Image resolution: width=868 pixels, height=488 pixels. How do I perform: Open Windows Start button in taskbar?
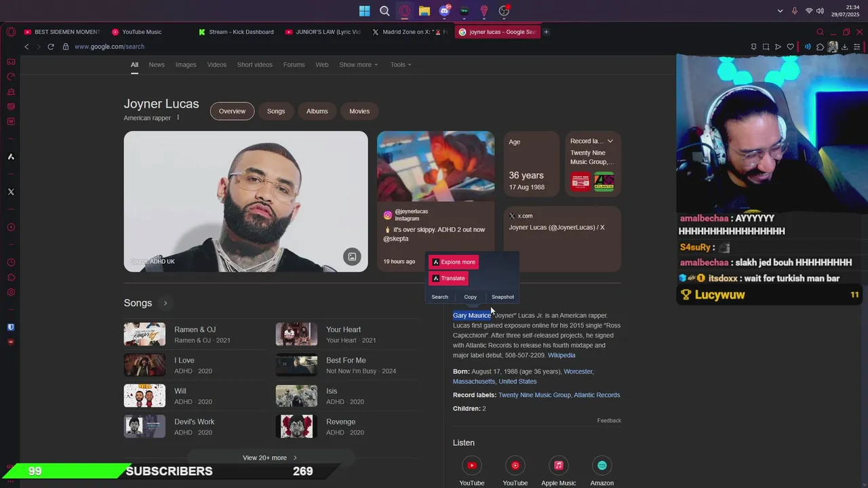(365, 11)
